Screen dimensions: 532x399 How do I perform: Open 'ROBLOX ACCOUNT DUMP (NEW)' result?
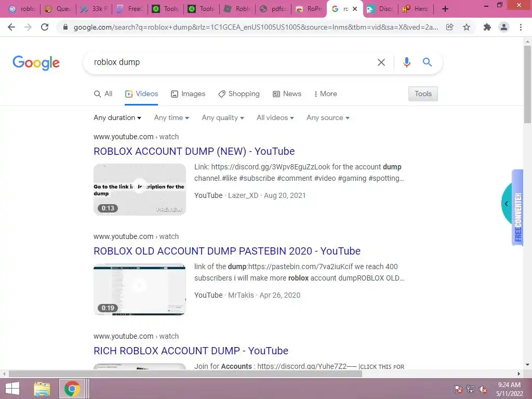click(194, 151)
